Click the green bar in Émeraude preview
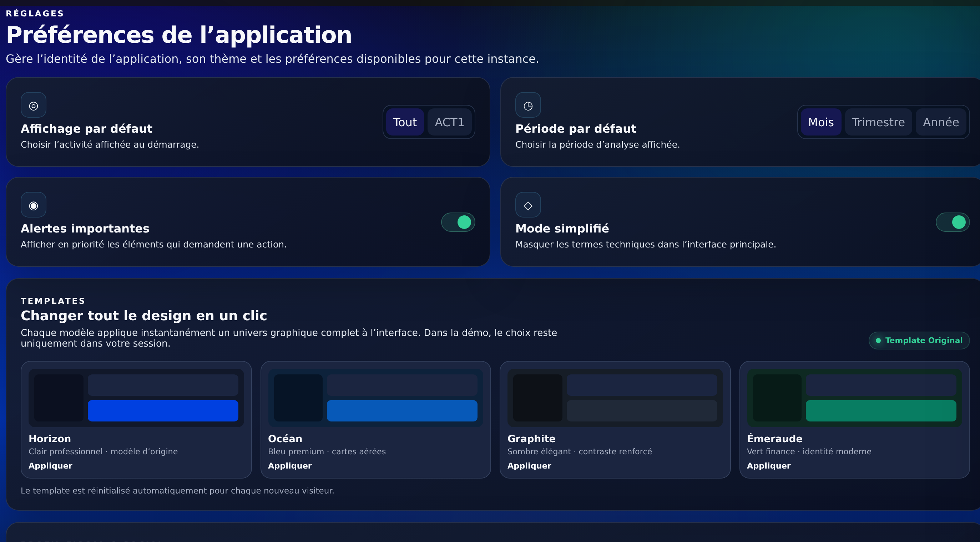The image size is (980, 542). [881, 411]
